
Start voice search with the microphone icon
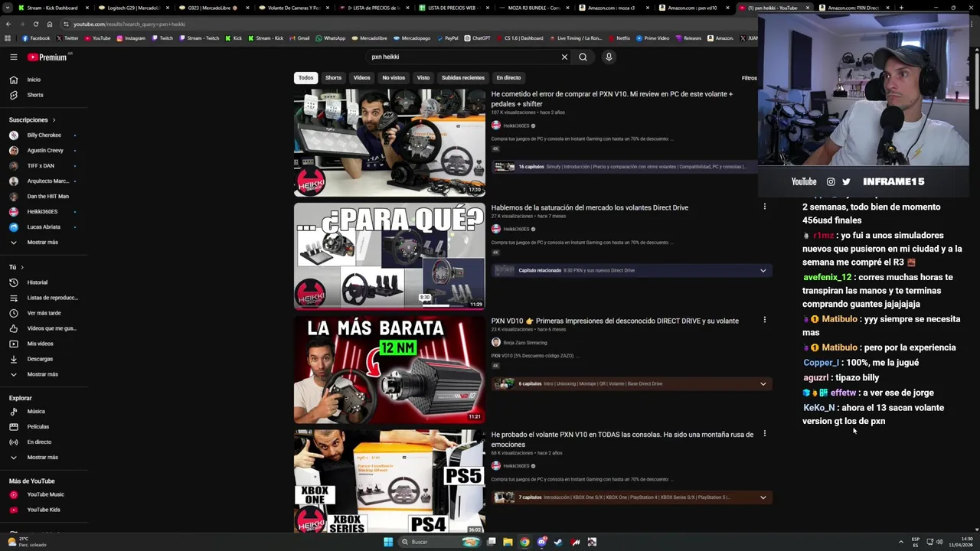click(609, 57)
